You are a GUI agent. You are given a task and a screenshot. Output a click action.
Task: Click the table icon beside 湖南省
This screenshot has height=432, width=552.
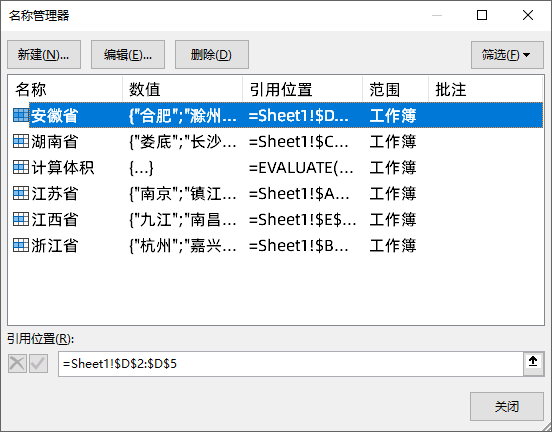pos(20,141)
